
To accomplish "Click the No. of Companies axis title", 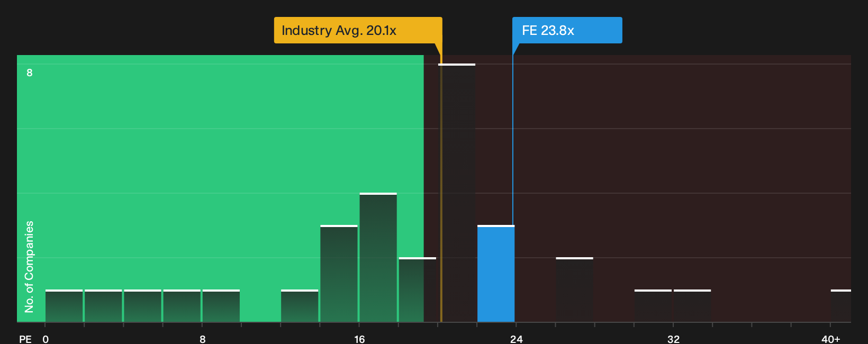I will [29, 266].
